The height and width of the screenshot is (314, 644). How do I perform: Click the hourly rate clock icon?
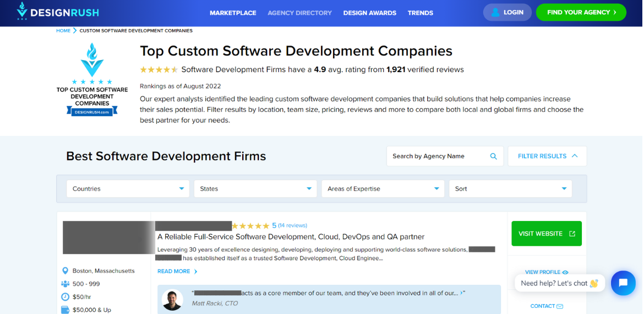tap(66, 297)
